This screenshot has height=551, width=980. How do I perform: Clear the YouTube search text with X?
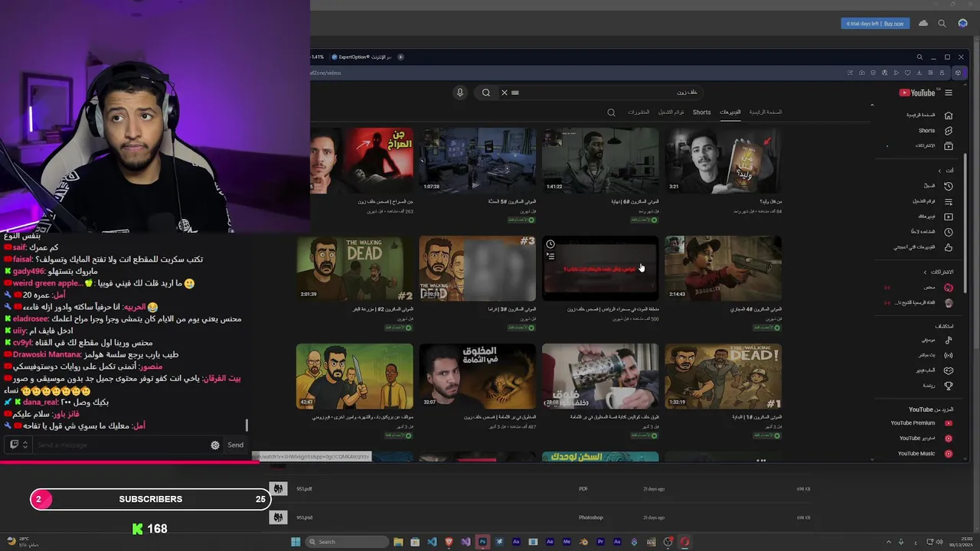504,93
